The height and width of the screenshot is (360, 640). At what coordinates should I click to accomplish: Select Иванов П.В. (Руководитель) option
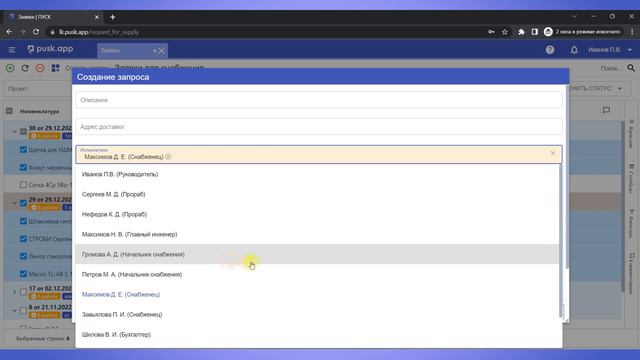pyautogui.click(x=317, y=174)
